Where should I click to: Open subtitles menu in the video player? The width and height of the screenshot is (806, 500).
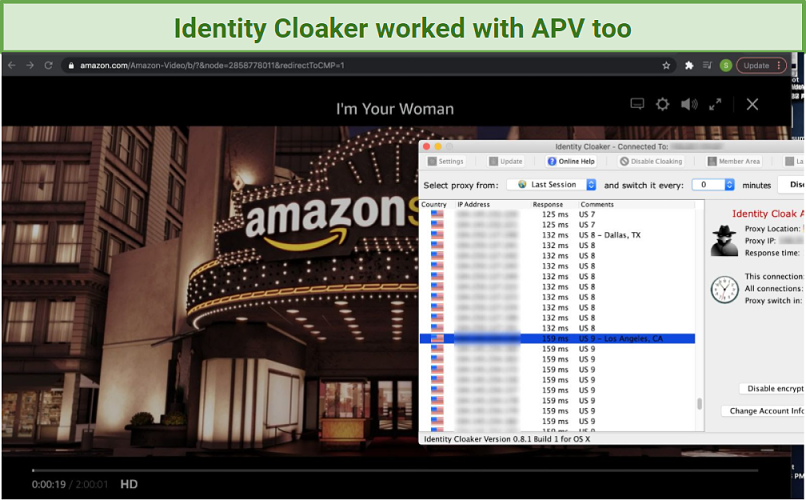coord(637,104)
